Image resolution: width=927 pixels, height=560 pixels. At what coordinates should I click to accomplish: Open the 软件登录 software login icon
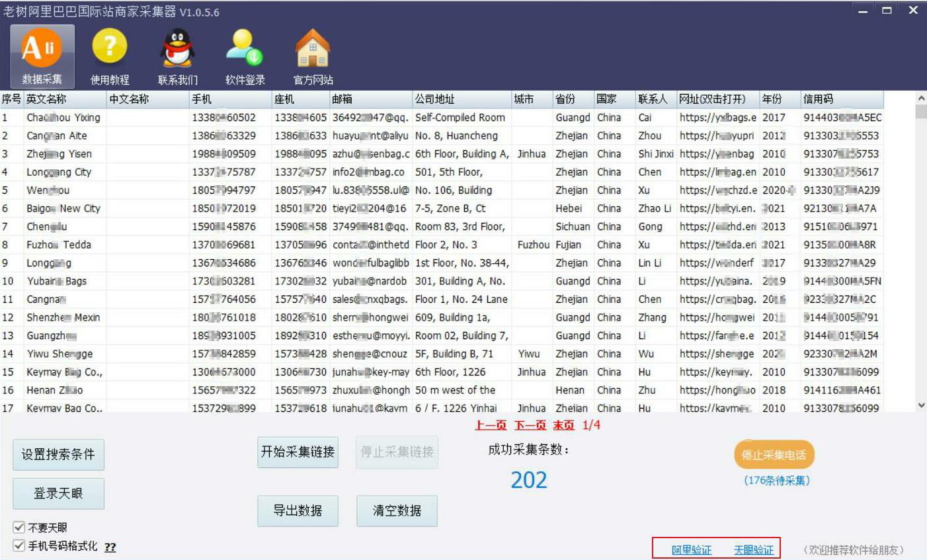pyautogui.click(x=245, y=56)
